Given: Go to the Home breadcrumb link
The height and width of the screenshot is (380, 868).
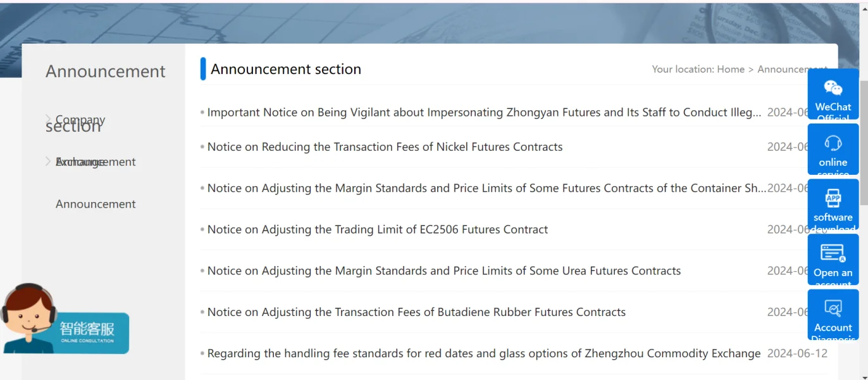Looking at the screenshot, I should pos(730,69).
